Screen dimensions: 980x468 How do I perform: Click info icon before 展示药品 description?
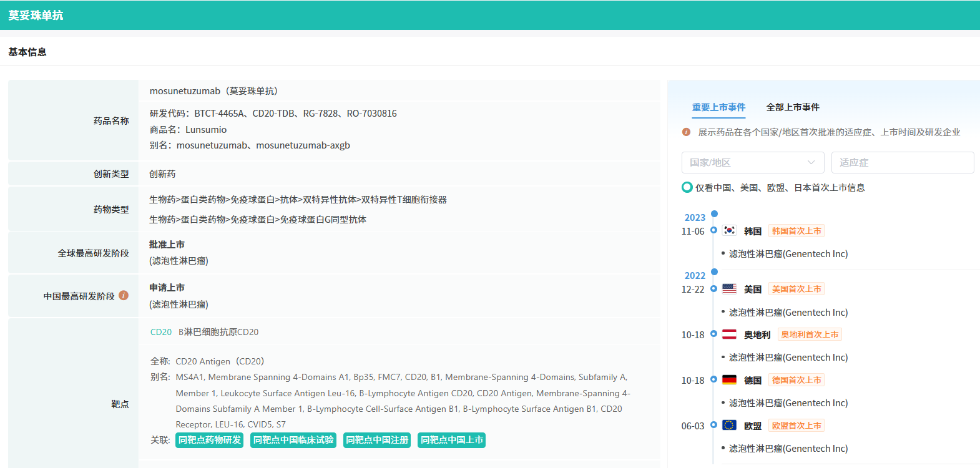(x=686, y=132)
